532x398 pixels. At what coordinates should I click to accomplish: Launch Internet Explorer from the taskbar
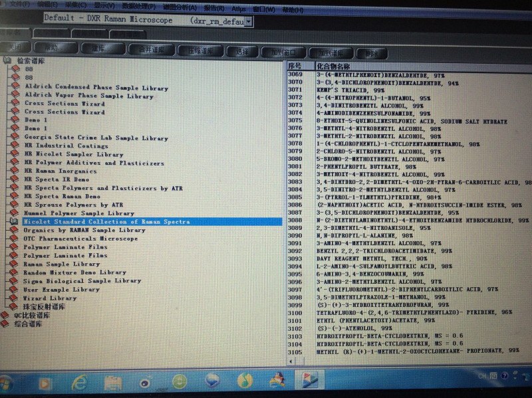tap(79, 383)
